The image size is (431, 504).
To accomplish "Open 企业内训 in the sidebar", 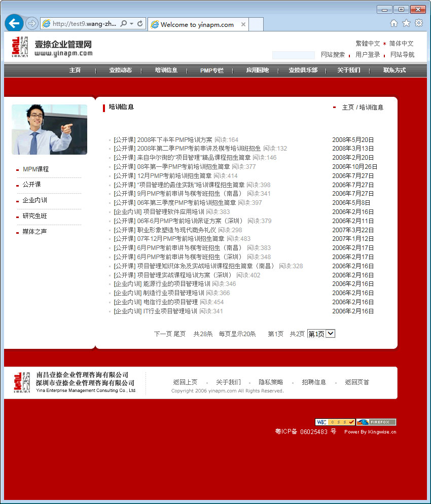I will point(34,200).
